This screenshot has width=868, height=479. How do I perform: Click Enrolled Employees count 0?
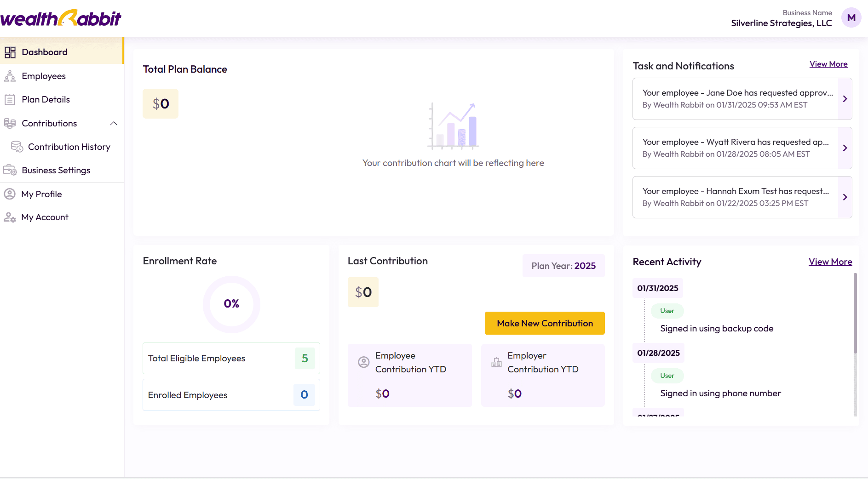pyautogui.click(x=304, y=394)
